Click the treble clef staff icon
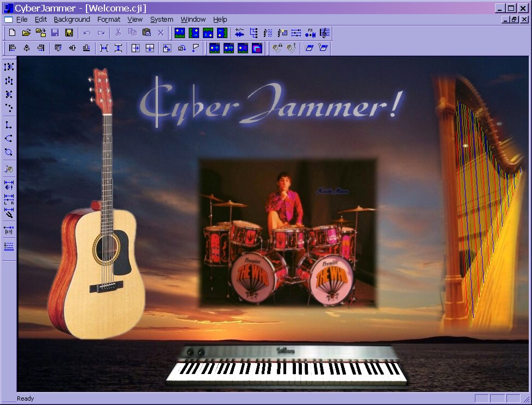The width and height of the screenshot is (532, 405). coord(325,33)
